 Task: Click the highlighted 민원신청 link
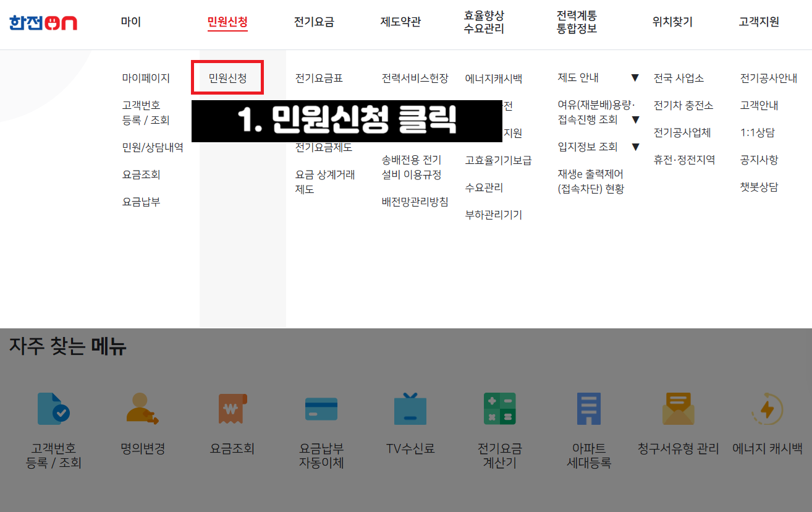(227, 77)
